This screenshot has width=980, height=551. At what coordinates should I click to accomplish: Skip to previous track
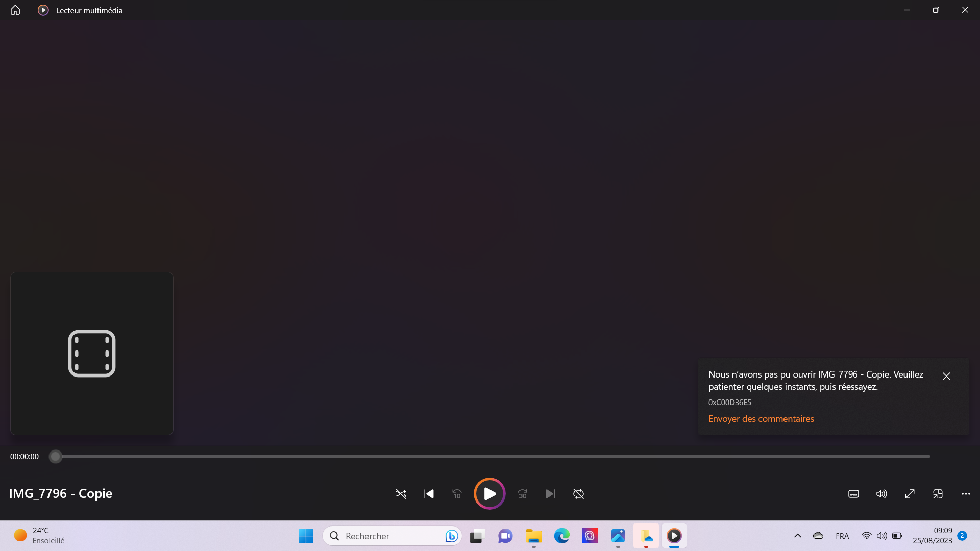tap(429, 494)
